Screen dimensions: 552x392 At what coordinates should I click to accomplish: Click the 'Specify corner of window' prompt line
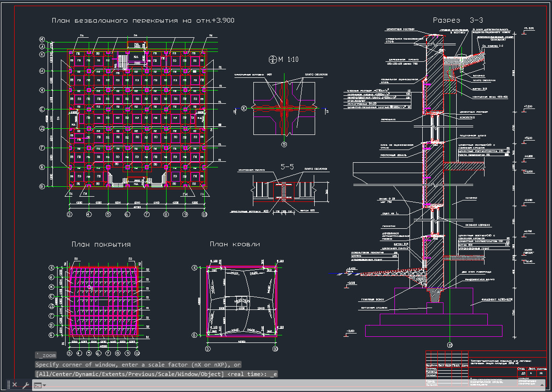pyautogui.click(x=138, y=365)
